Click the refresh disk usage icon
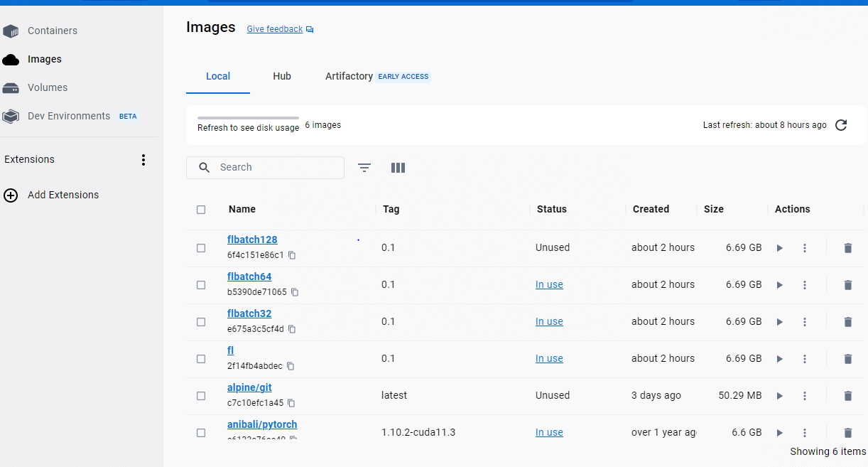868x467 pixels. pyautogui.click(x=841, y=125)
